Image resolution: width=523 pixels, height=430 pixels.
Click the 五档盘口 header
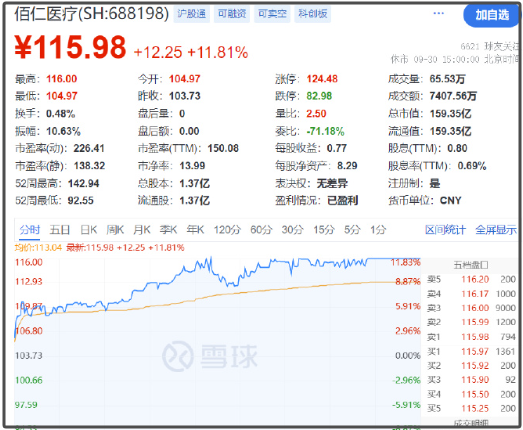pos(471,266)
